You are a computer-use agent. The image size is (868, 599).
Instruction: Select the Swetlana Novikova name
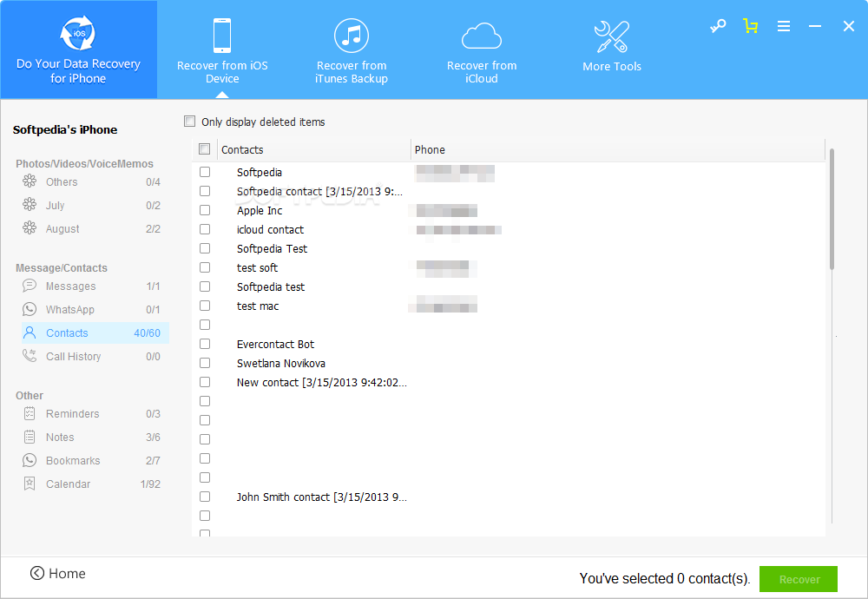[x=280, y=363]
